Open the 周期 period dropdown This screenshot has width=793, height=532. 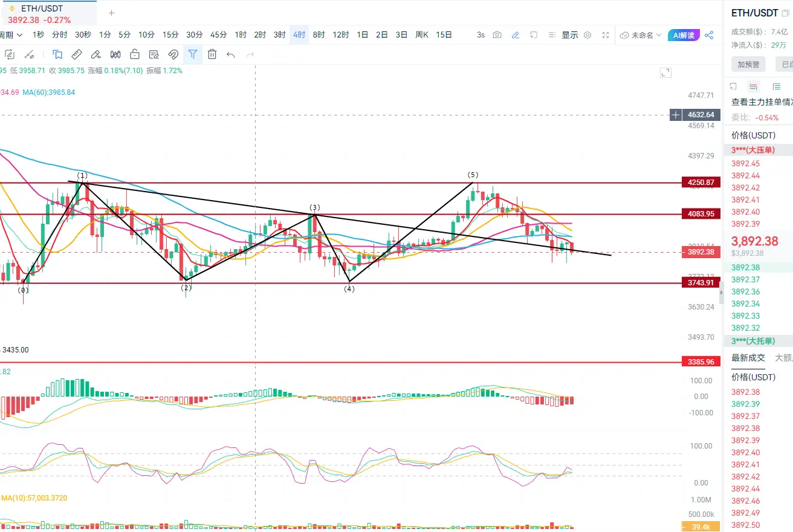[11, 35]
